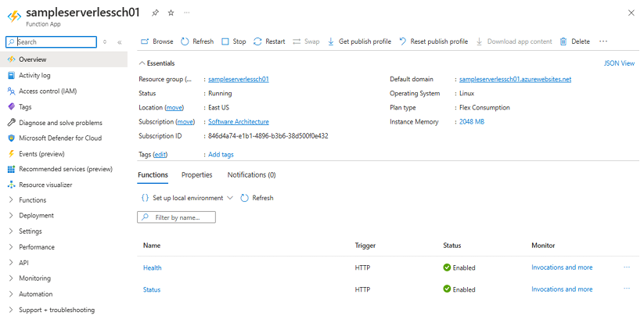The height and width of the screenshot is (323, 644).
Task: Switch to the Notifications (0) tab
Action: 251,175
